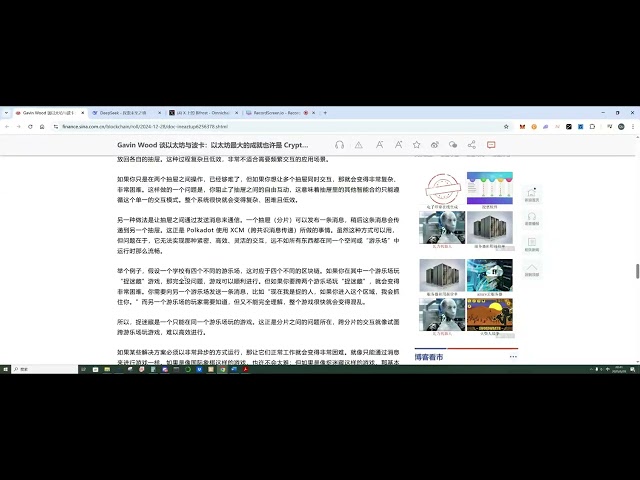Open the orange desert game ad thumbnail
This screenshot has height=480, width=640.
pyautogui.click(x=490, y=314)
